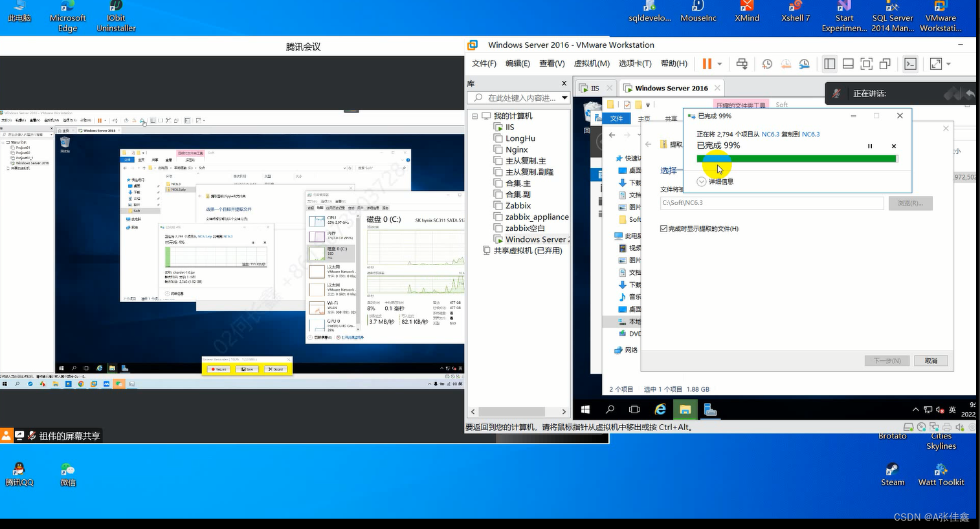The width and height of the screenshot is (980, 529).
Task: Click the 取消 button in extract dialog
Action: 931,361
